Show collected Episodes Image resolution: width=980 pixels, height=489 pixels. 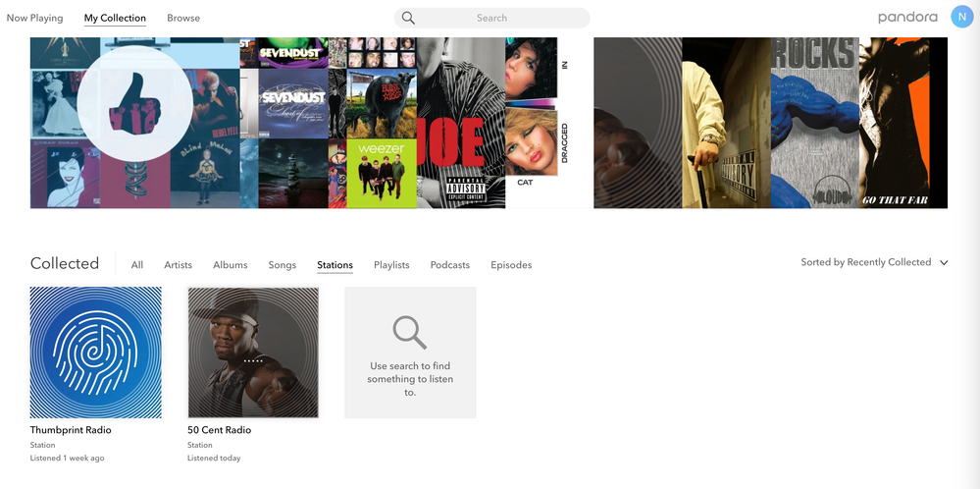(511, 265)
